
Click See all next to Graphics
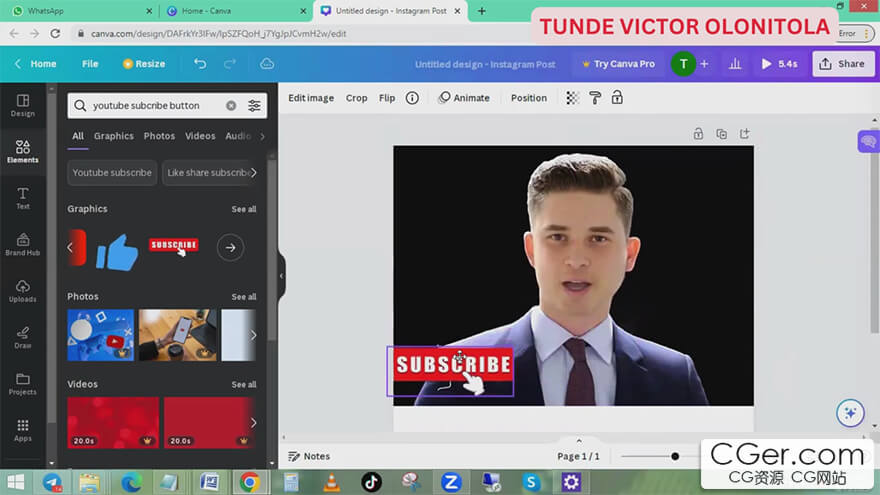(x=244, y=209)
